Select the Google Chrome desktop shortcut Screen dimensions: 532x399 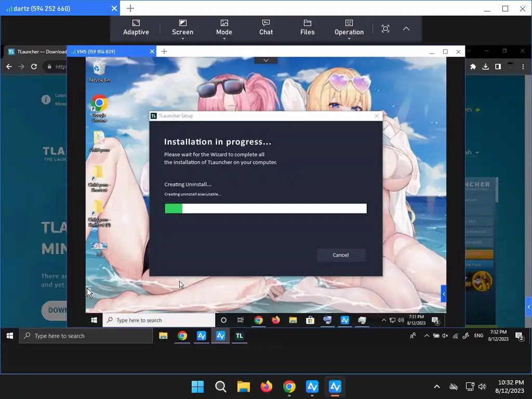coord(99,109)
